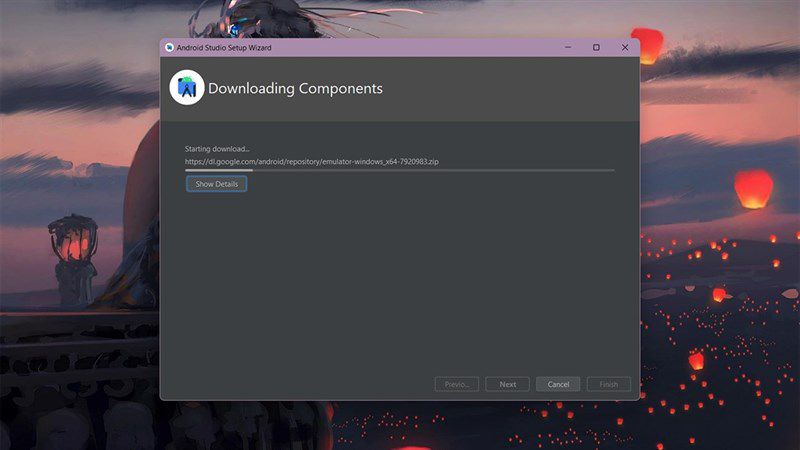Expand download log with Show Details
This screenshot has width=800, height=450.
(216, 184)
